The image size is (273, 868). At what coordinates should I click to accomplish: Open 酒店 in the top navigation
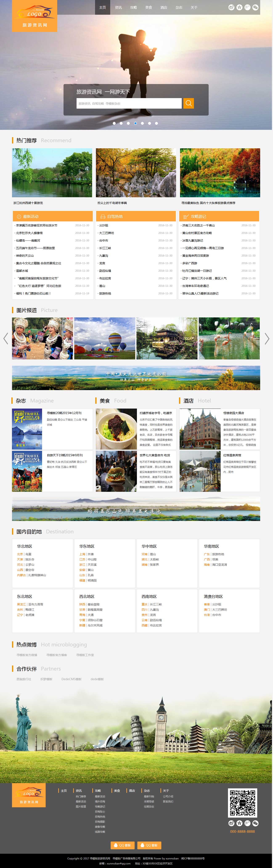click(x=164, y=7)
